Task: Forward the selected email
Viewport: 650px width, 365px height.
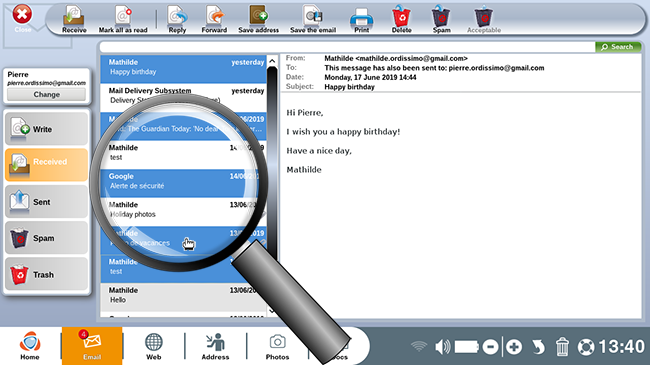Action: (x=214, y=19)
